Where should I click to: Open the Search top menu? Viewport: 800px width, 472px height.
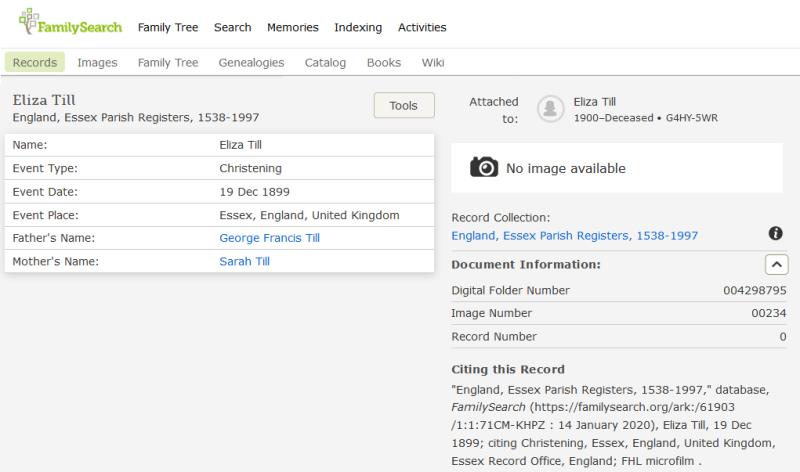(x=232, y=27)
